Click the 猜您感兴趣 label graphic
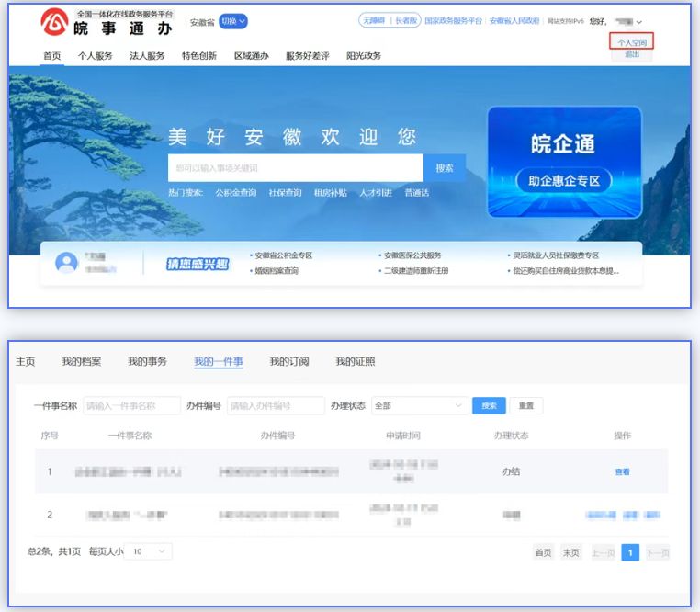 [198, 264]
